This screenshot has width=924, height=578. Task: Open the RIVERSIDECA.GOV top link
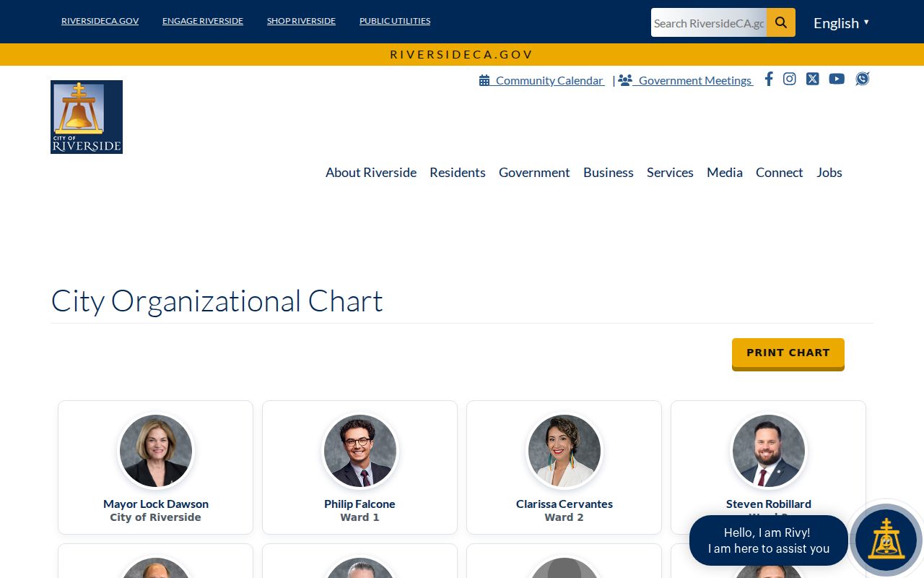[100, 21]
